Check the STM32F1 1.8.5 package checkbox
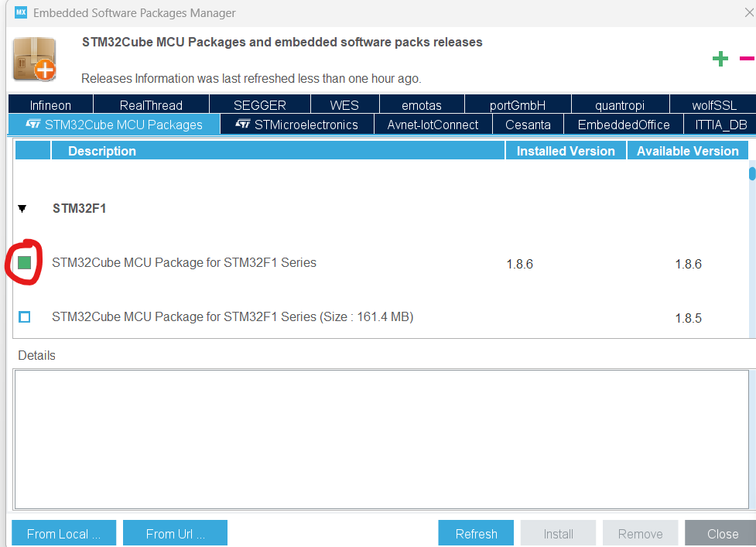 click(x=24, y=316)
